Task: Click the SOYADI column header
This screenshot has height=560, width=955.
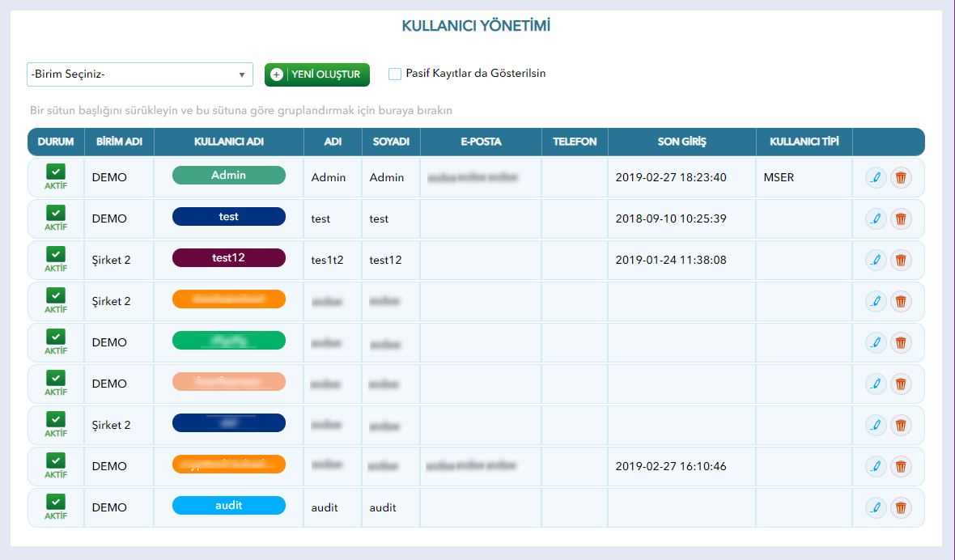Action: [x=391, y=142]
